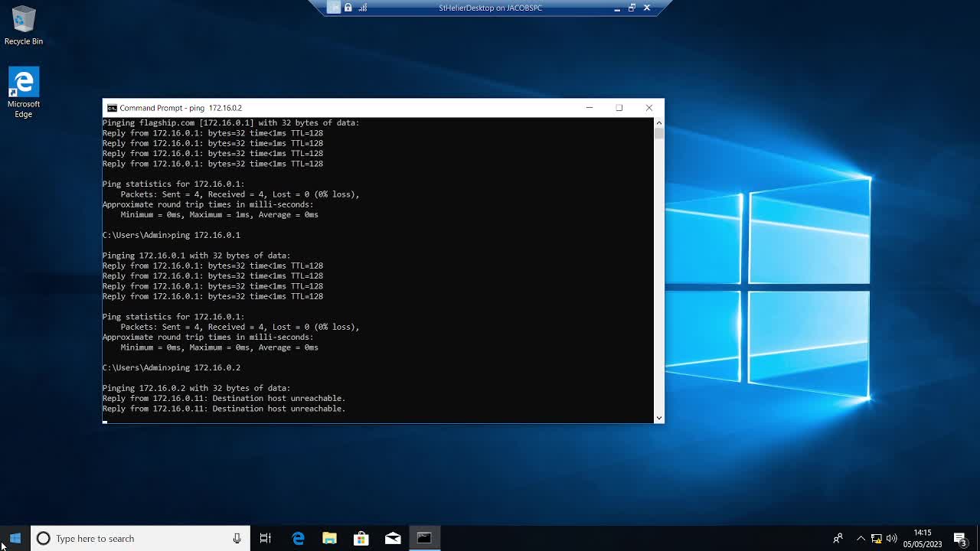Open the Recycle Bin desktop icon

point(24,25)
